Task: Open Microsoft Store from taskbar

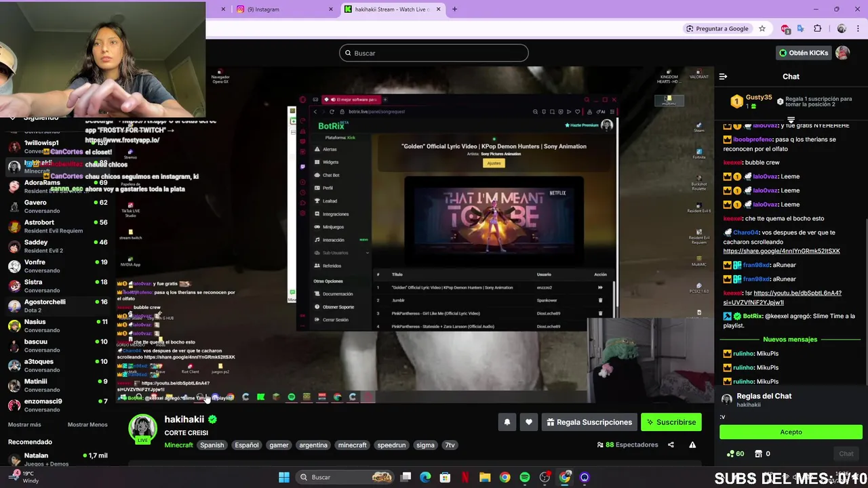Action: (446, 477)
